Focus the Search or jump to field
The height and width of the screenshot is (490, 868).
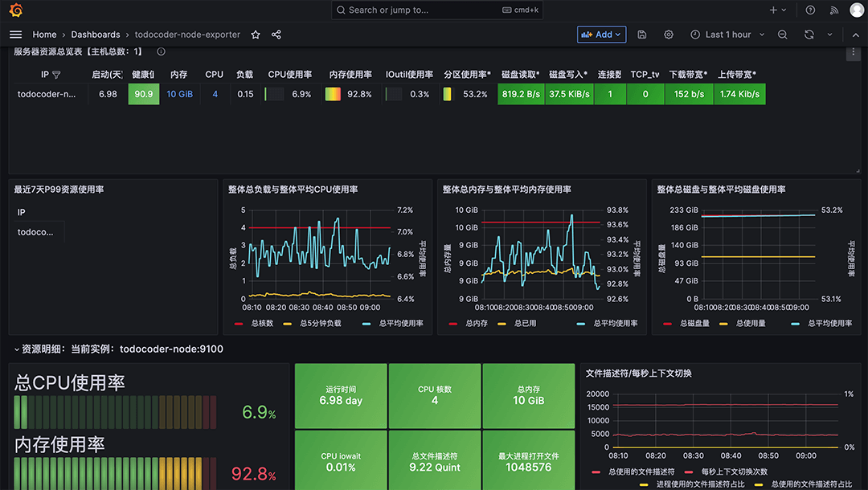[x=436, y=10]
